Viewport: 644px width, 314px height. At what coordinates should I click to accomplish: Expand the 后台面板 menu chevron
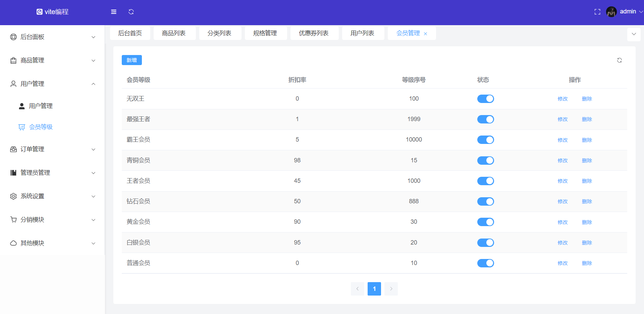94,37
